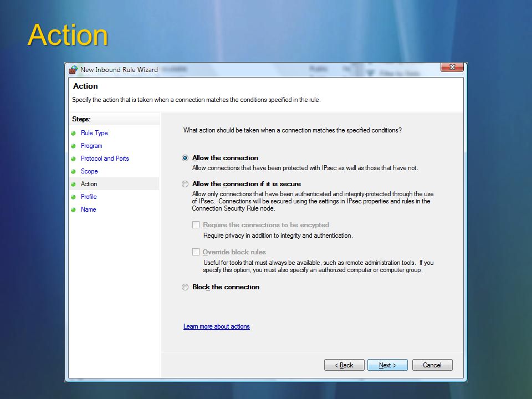This screenshot has height=399, width=532.
Task: Close the New Inbound Rule Wizard
Action: tap(452, 67)
